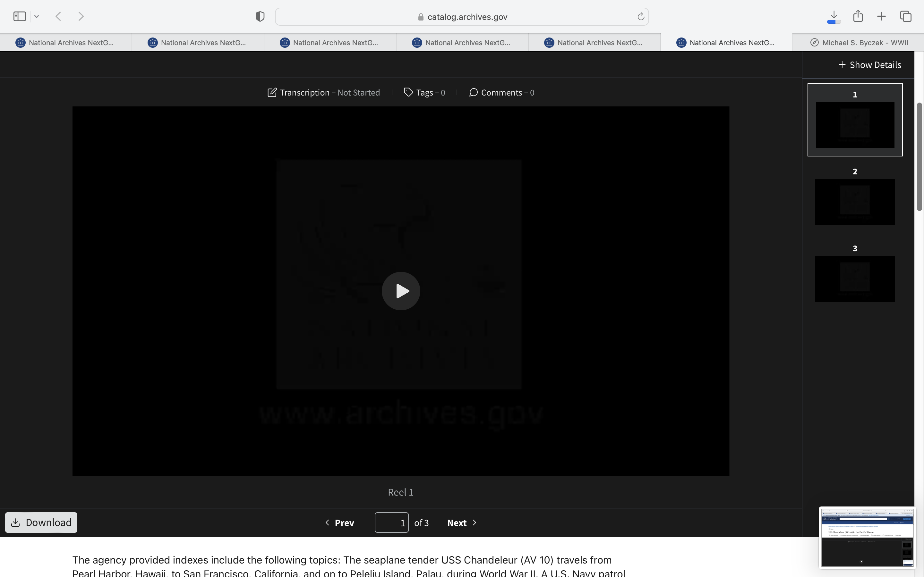Screen dimensions: 924x577
Task: Click the page number input field
Action: pyautogui.click(x=391, y=523)
